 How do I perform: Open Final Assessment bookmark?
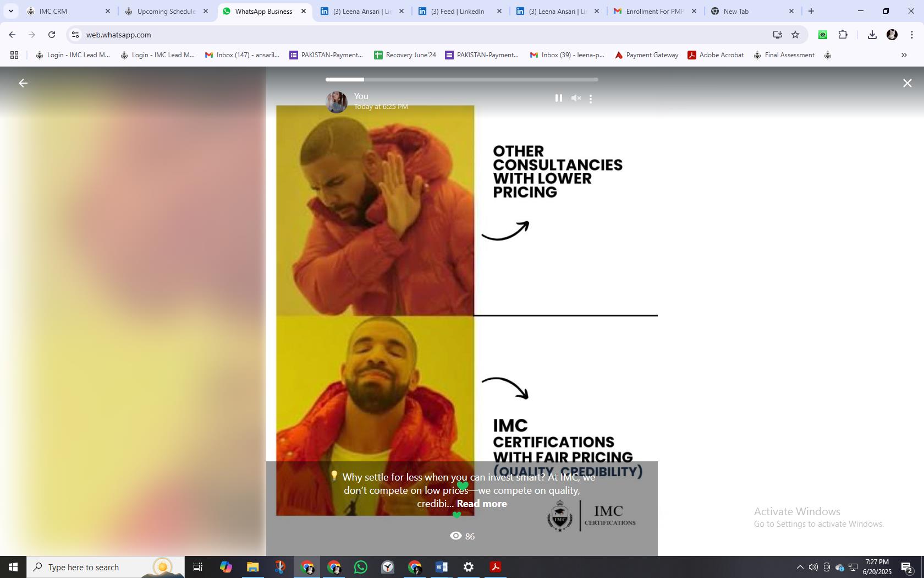coord(784,55)
